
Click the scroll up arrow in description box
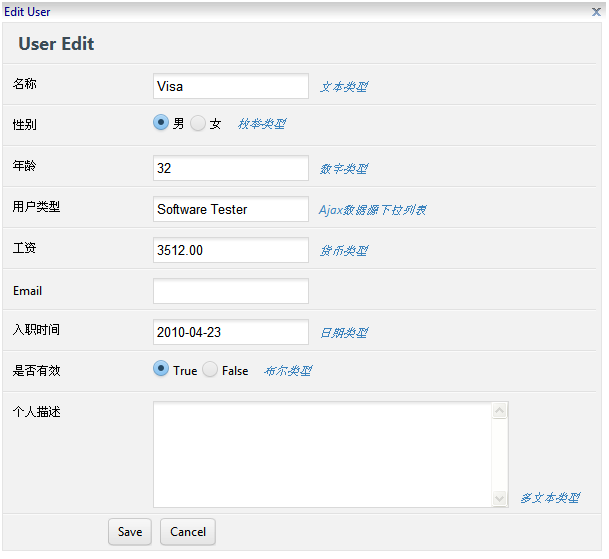click(x=500, y=410)
